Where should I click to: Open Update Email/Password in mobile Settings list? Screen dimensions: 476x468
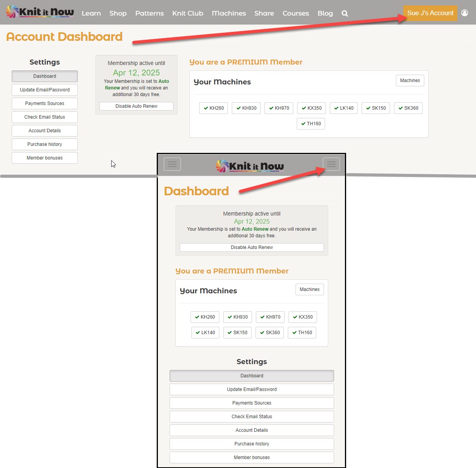pyautogui.click(x=252, y=389)
